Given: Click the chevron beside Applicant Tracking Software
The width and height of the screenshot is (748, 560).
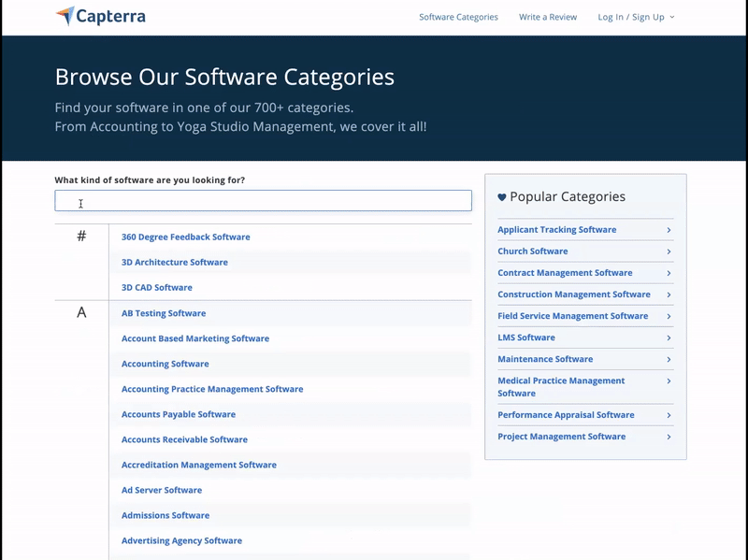Looking at the screenshot, I should (x=669, y=230).
